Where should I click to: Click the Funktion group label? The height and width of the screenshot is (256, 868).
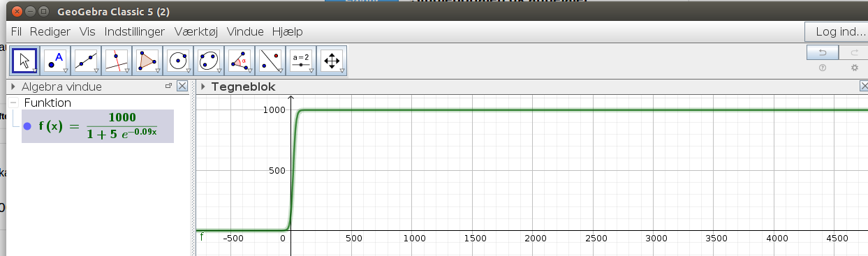(47, 103)
